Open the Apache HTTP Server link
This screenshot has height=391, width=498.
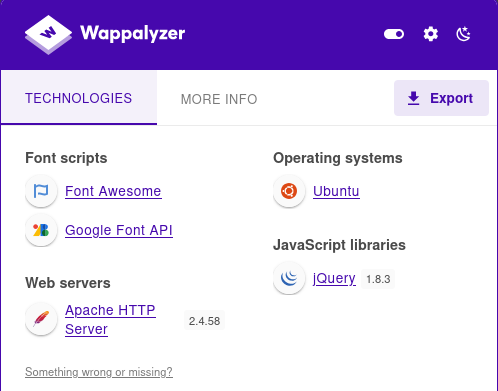click(x=110, y=320)
